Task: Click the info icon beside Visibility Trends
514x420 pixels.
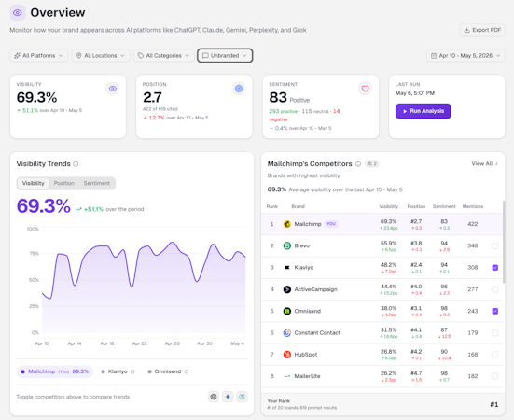Action: (x=76, y=164)
